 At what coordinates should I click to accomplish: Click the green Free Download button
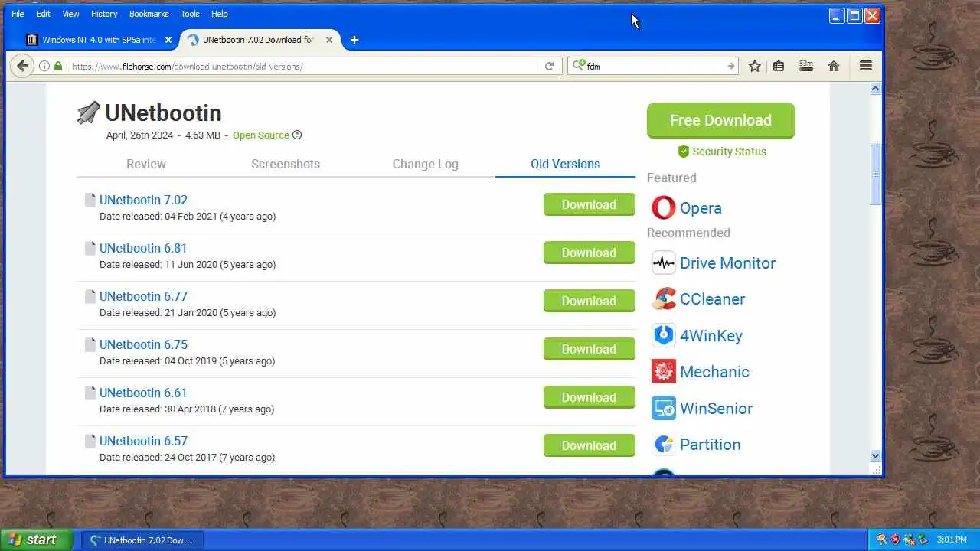pos(721,120)
